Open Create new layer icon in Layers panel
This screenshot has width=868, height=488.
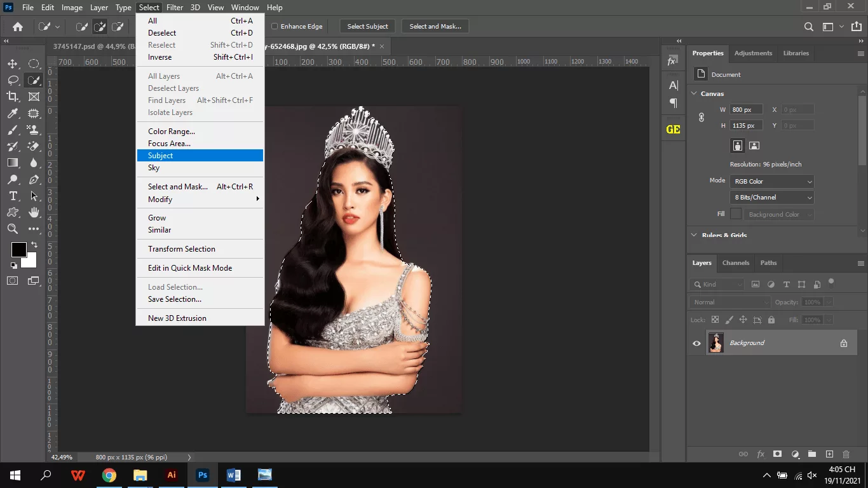pos(829,454)
